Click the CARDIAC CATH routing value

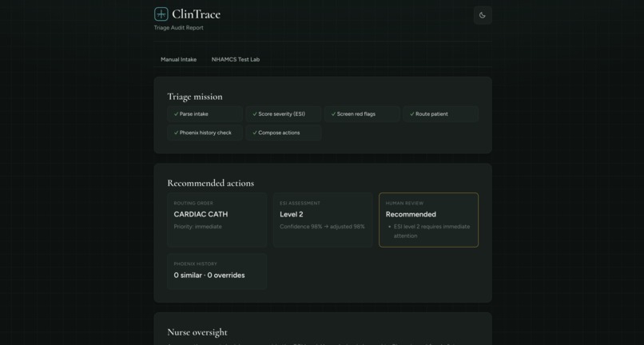[x=201, y=214]
